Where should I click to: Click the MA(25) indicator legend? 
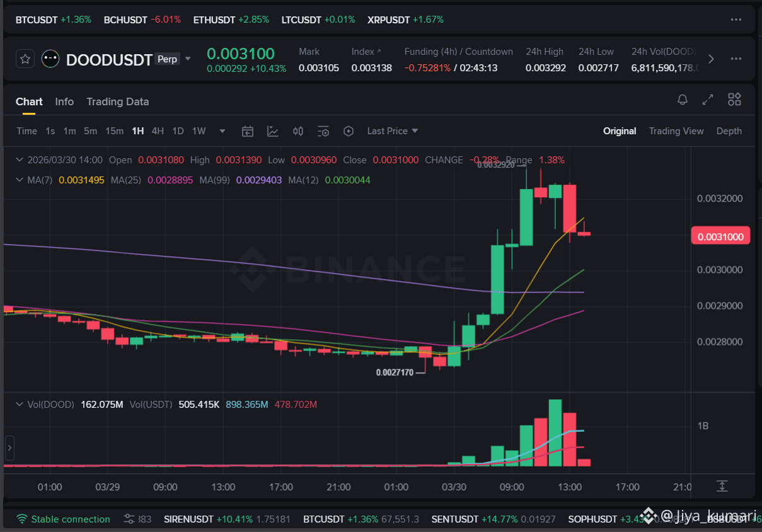[x=152, y=180]
